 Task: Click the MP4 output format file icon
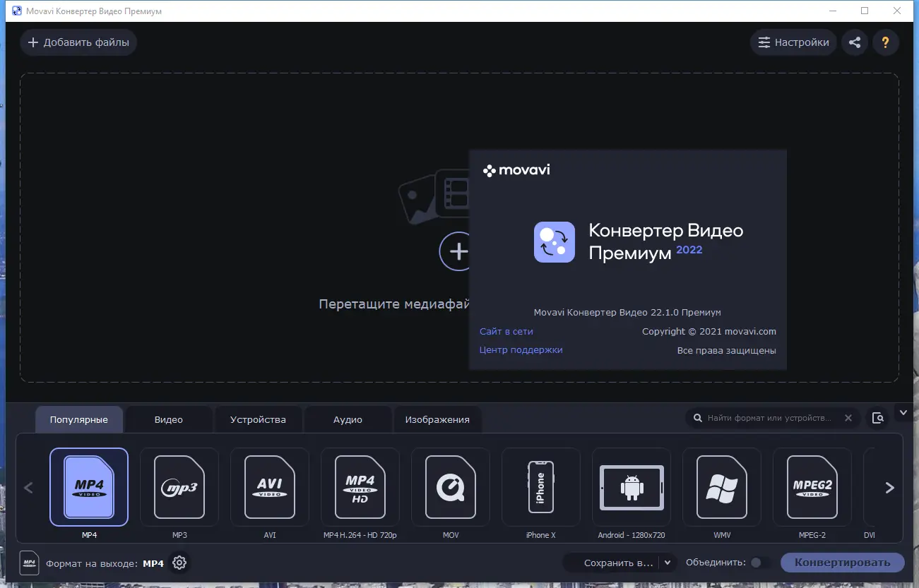pyautogui.click(x=30, y=563)
